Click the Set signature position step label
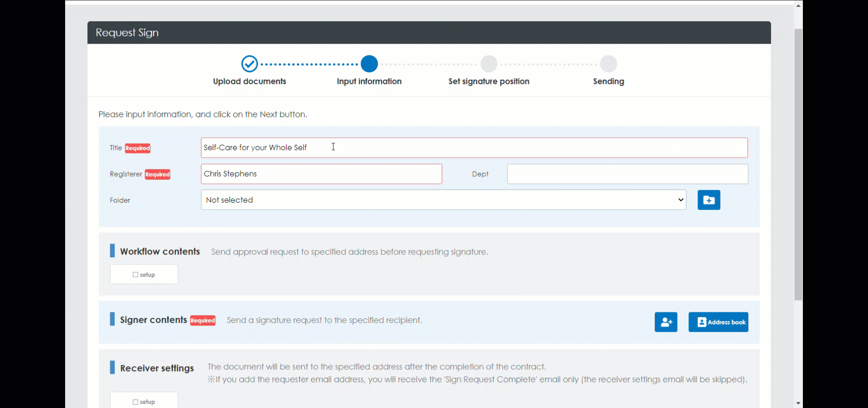 pos(489,82)
